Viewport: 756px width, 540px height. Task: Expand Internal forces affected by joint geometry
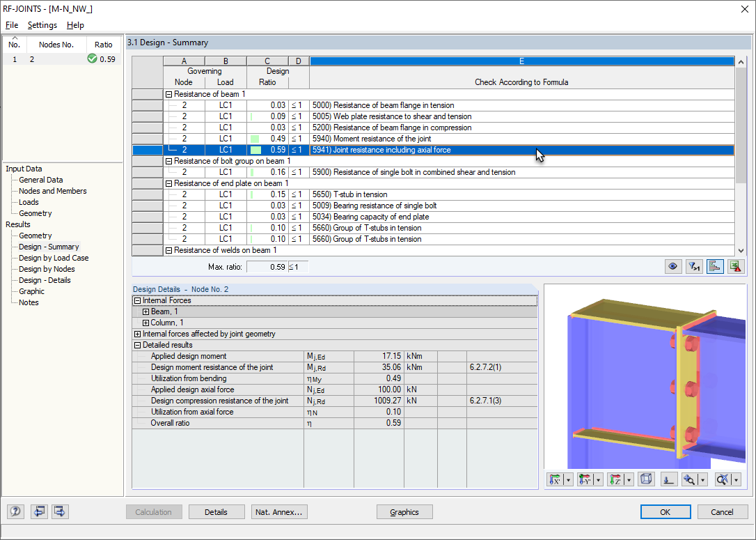pyautogui.click(x=137, y=334)
